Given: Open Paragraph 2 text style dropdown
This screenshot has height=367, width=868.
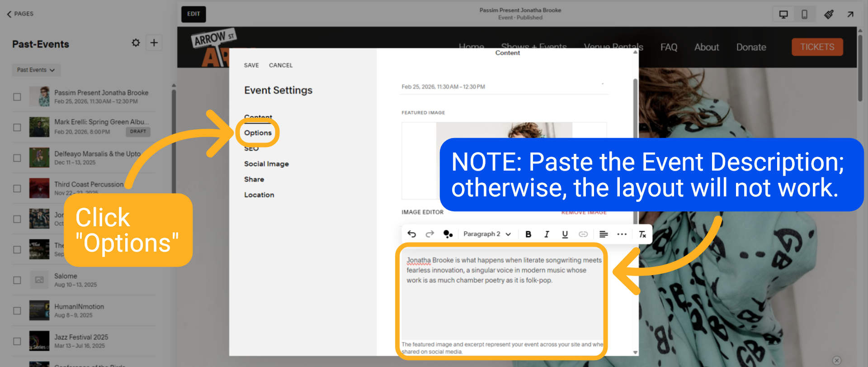Looking at the screenshot, I should (x=487, y=234).
